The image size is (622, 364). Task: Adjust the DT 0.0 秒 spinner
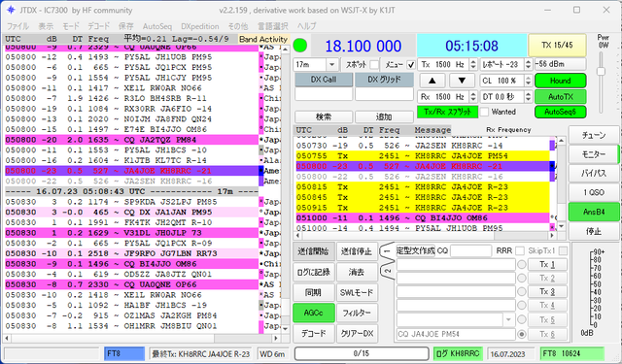click(528, 97)
